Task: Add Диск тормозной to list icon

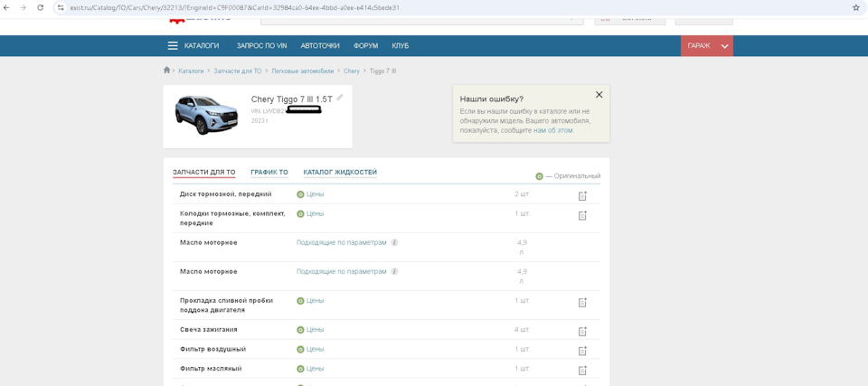Action: tap(582, 196)
